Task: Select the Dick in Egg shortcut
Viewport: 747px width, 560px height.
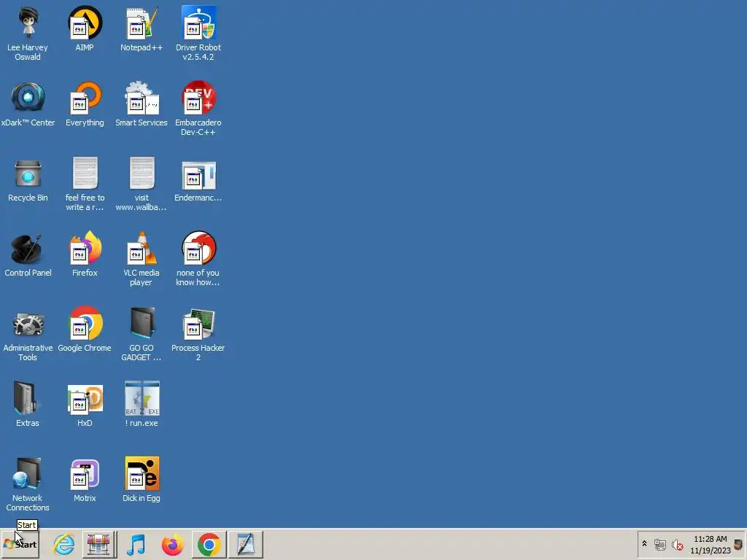Action: pos(142,480)
